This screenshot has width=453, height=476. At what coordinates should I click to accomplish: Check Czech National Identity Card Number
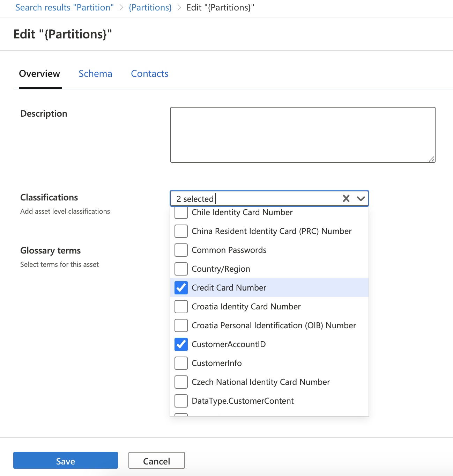point(181,382)
